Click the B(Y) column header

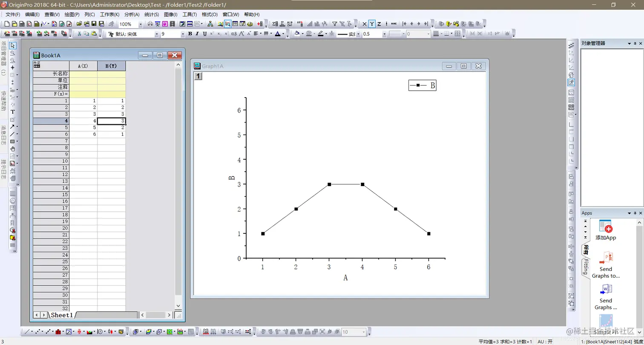pos(111,66)
